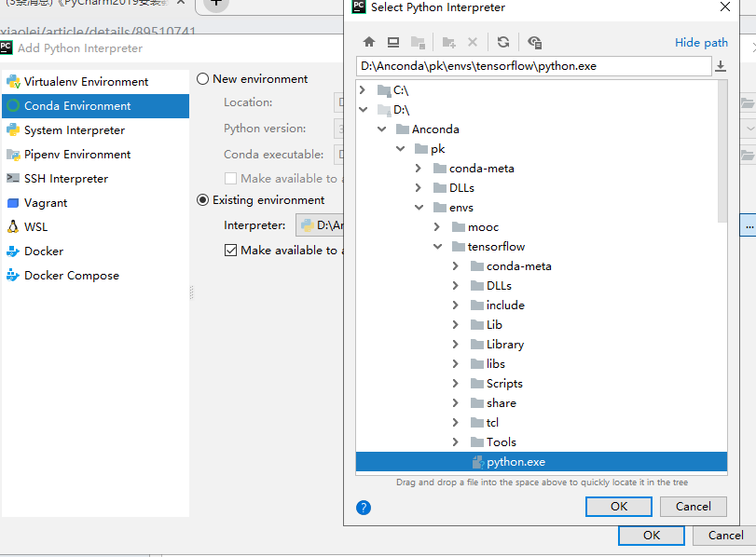Expand the Tools folder chevron

pos(456,442)
